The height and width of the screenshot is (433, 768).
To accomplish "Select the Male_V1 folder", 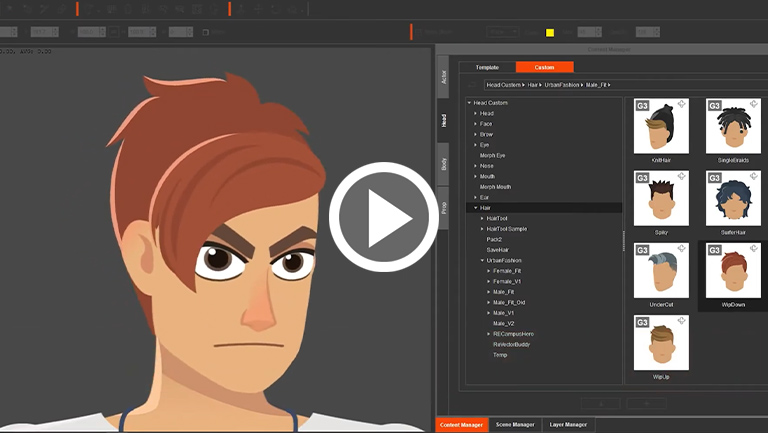I will coord(504,313).
